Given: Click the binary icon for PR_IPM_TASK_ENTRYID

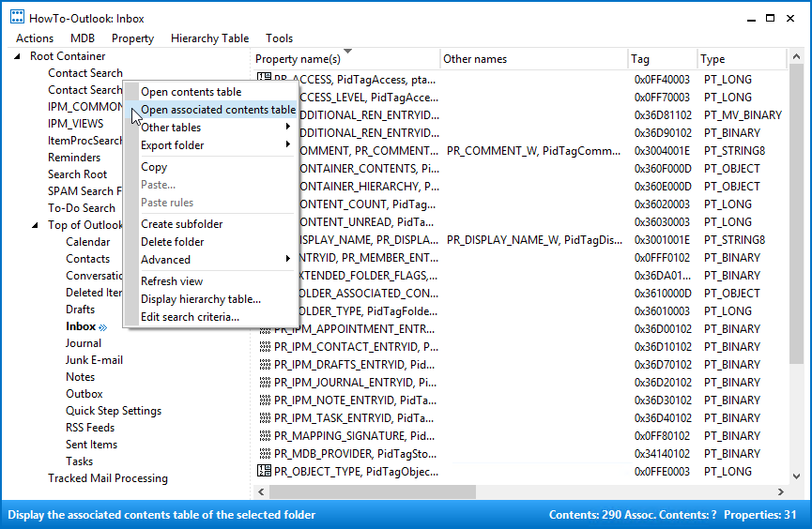Looking at the screenshot, I should [265, 418].
